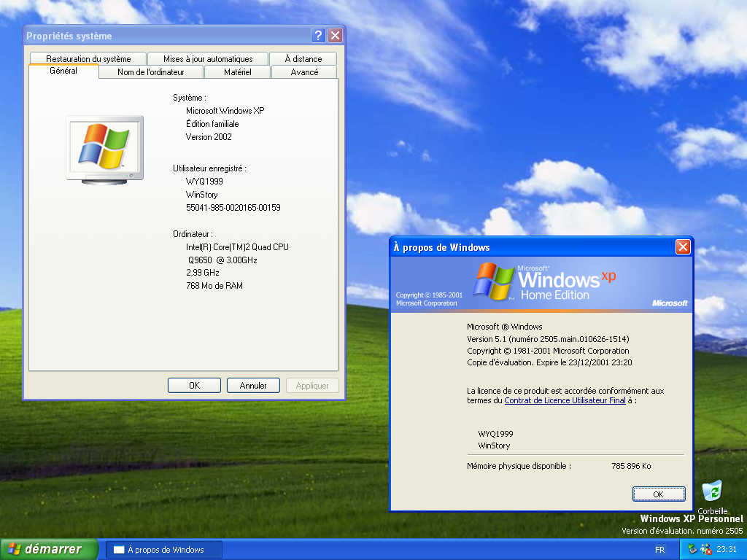Image resolution: width=747 pixels, height=560 pixels.
Task: Click WYQ1999 in À propos de Windows
Action: click(x=495, y=434)
